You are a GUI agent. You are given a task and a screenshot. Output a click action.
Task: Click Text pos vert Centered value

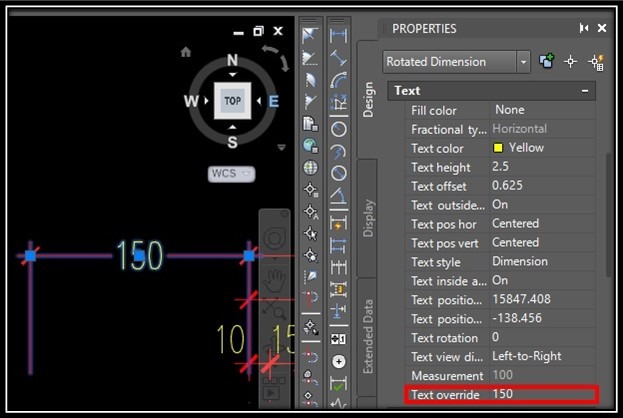515,242
